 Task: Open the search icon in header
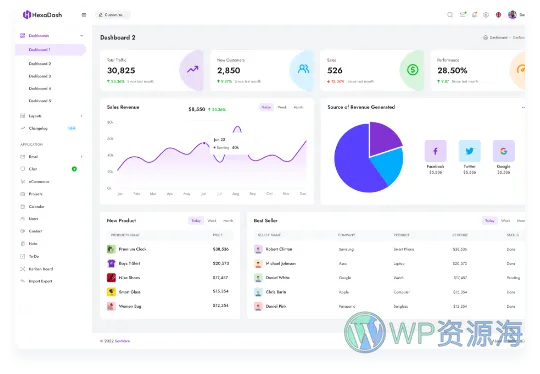pos(450,15)
